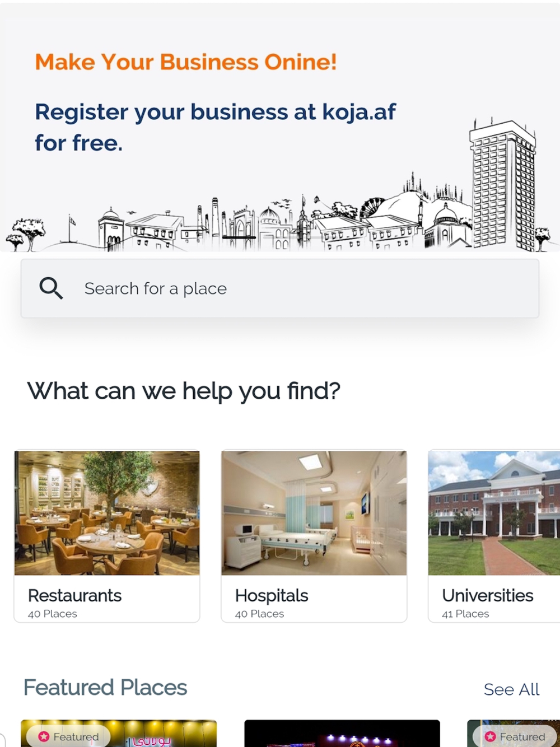The width and height of the screenshot is (560, 747).
Task: Click the 40 Places text under Hospitals
Action: [x=260, y=614]
